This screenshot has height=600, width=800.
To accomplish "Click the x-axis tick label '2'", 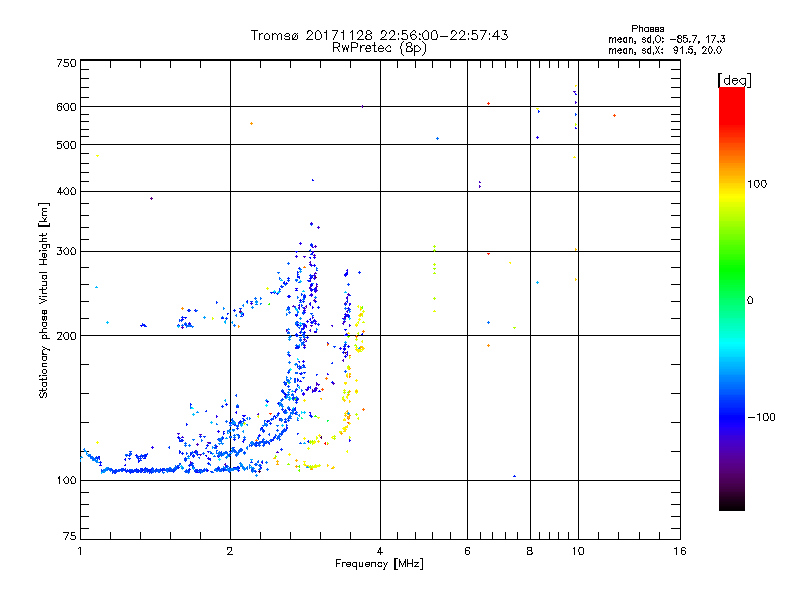I will point(230,551).
